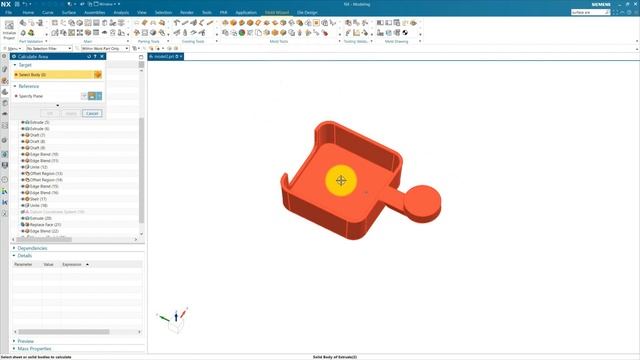Open the No Selection Filter dropdown
640x360 pixels.
49,49
